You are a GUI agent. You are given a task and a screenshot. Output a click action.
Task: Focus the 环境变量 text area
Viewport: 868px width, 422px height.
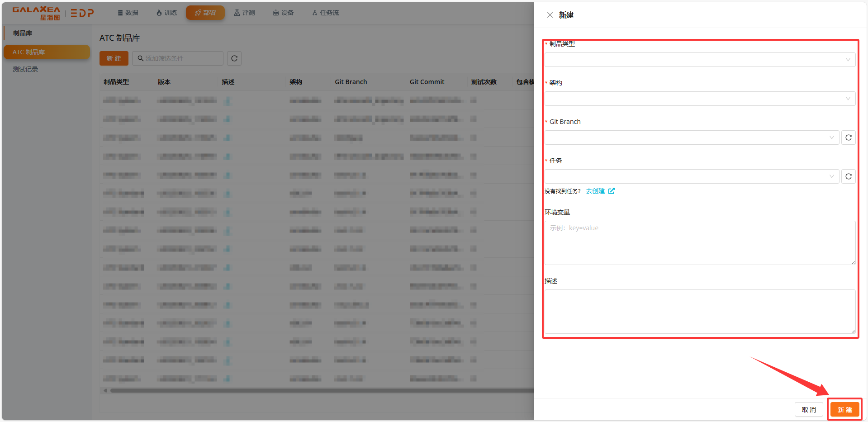pyautogui.click(x=699, y=243)
